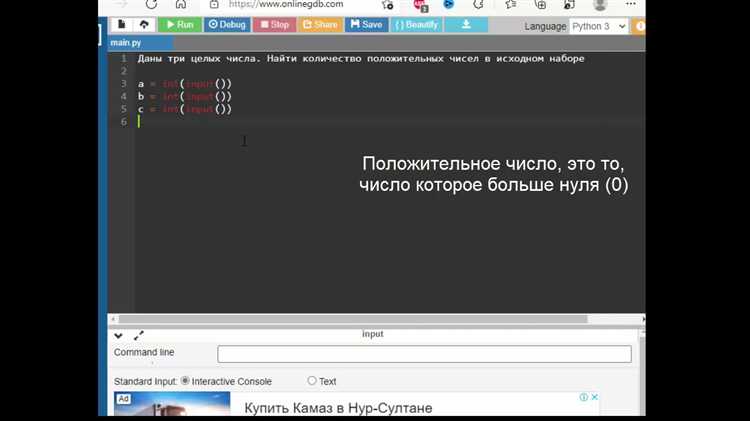The width and height of the screenshot is (750, 421).
Task: Open the Купить Камаз в Нур-Султане ad
Action: pyautogui.click(x=338, y=408)
